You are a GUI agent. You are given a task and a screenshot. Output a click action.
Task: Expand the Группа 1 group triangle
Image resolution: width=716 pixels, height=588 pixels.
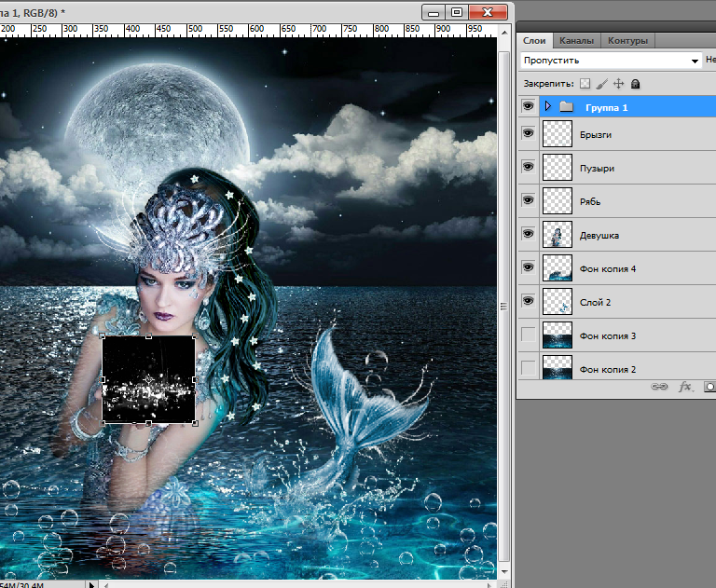[548, 107]
